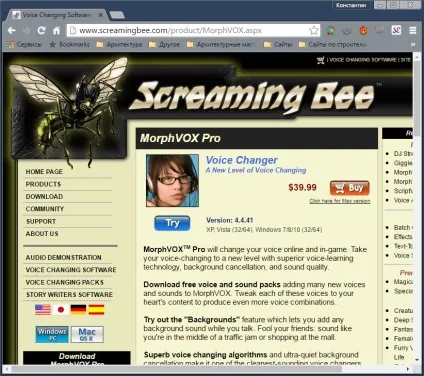Open the Архитектурные маст bookmark folder
This screenshot has height=376, width=424.
tap(221, 44)
